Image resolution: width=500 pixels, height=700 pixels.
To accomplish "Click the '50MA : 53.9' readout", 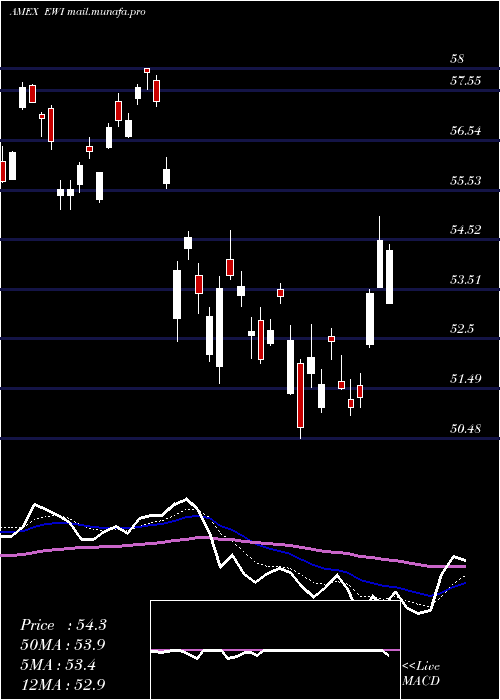I will (x=63, y=645).
